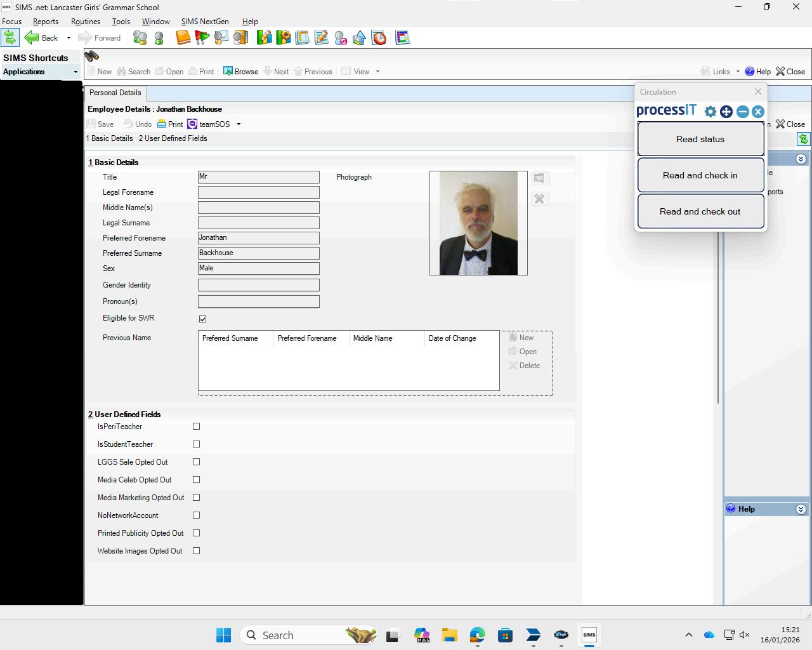This screenshot has height=650, width=812.
Task: Open Microsoft Store from the taskbar
Action: point(505,635)
